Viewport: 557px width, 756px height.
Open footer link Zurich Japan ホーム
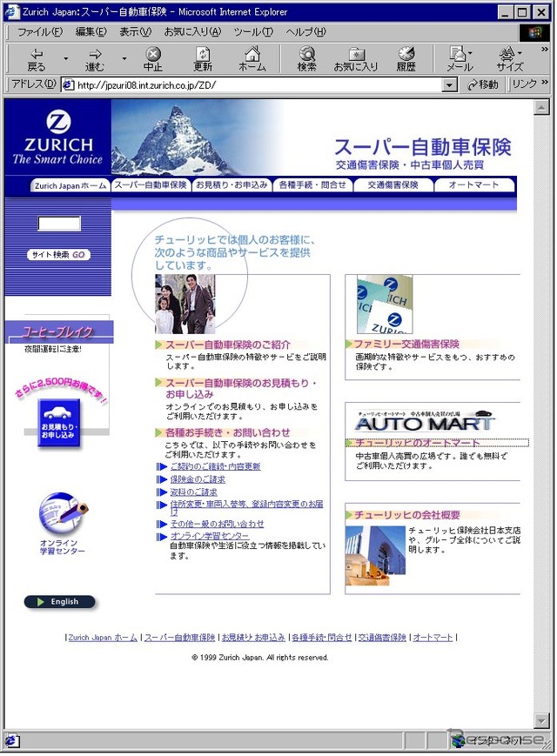pos(103,638)
